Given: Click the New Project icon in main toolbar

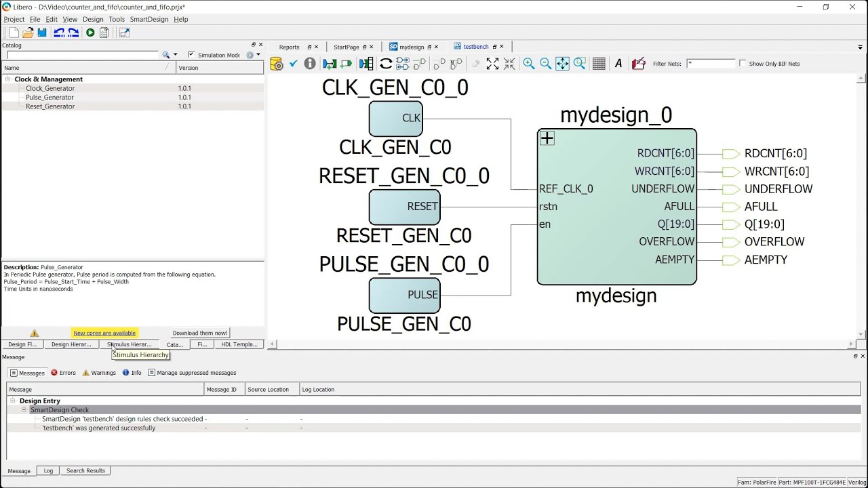Looking at the screenshot, I should tap(14, 33).
